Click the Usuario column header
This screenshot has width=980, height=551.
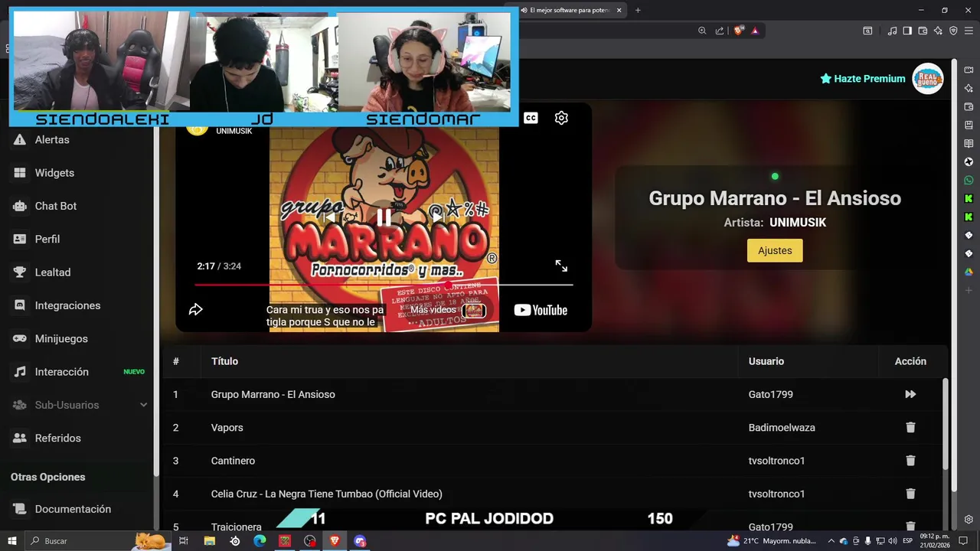(x=766, y=361)
